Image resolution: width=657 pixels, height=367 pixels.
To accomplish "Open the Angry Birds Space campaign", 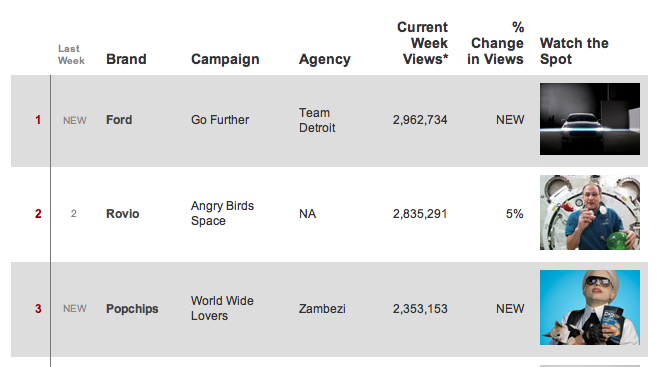I will [x=222, y=213].
